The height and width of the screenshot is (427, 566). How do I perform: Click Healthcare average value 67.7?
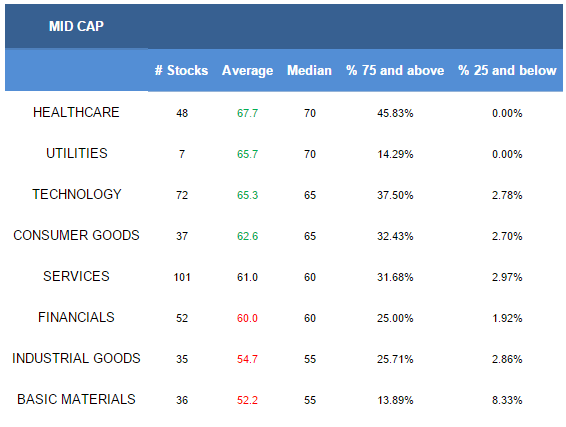[247, 113]
